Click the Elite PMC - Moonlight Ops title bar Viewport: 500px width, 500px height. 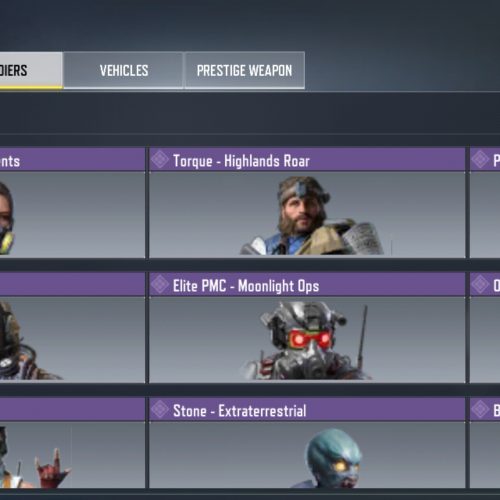307,285
